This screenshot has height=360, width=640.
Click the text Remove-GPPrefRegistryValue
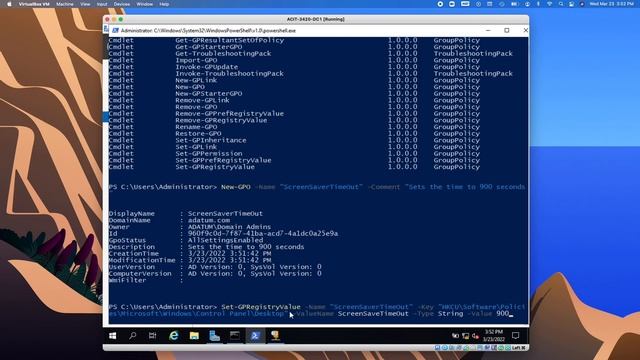click(x=229, y=113)
